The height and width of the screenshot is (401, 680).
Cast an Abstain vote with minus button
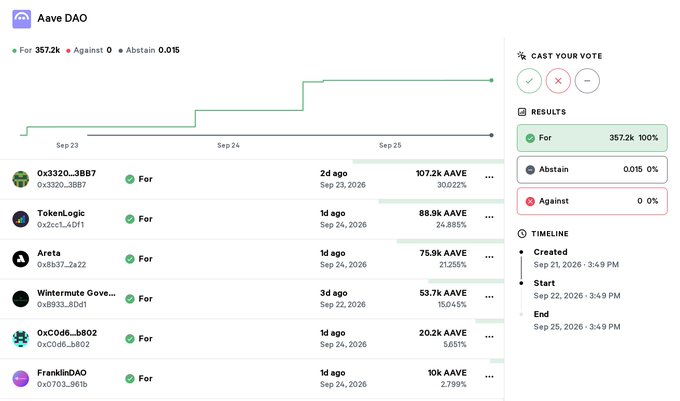[587, 81]
